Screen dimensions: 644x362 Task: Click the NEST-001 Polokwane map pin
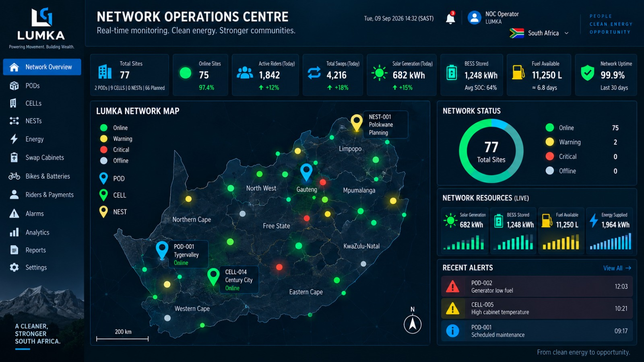(357, 123)
